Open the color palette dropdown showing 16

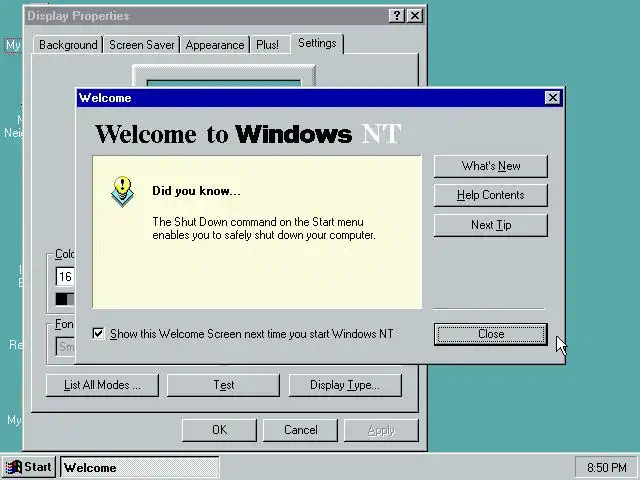65,277
